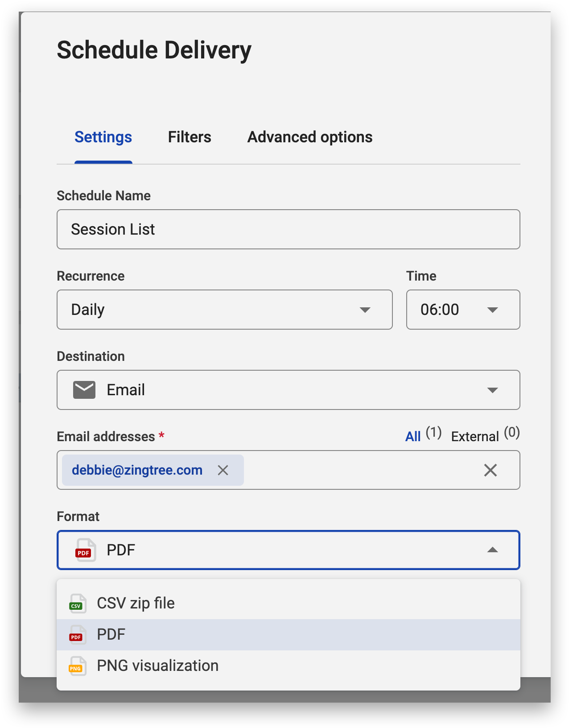Clear all email addresses with X
Screen dimensions: 569x728
pos(490,470)
